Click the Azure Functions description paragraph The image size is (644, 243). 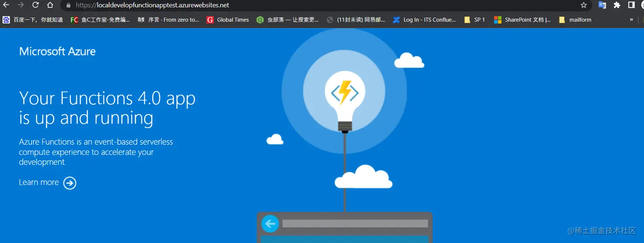pyautogui.click(x=96, y=152)
